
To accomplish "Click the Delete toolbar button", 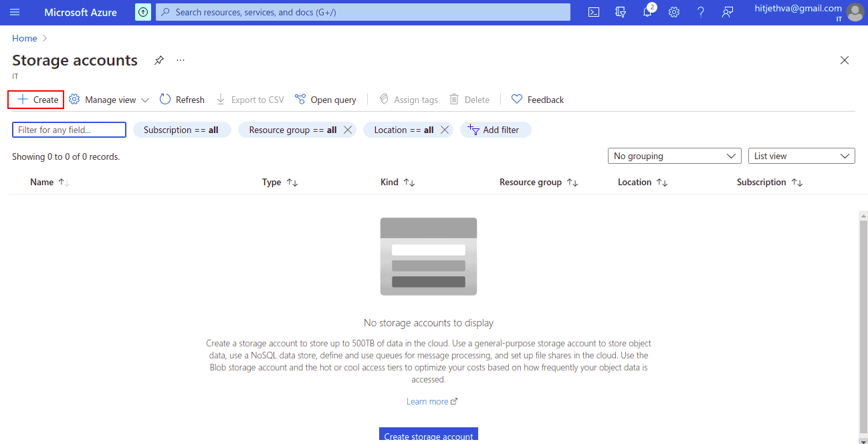I will pyautogui.click(x=469, y=100).
